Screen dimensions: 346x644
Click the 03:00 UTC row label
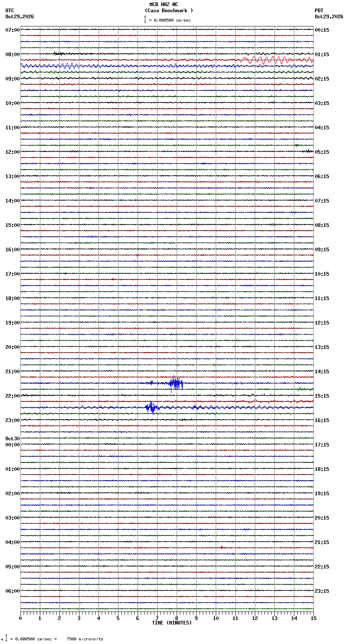pyautogui.click(x=12, y=518)
